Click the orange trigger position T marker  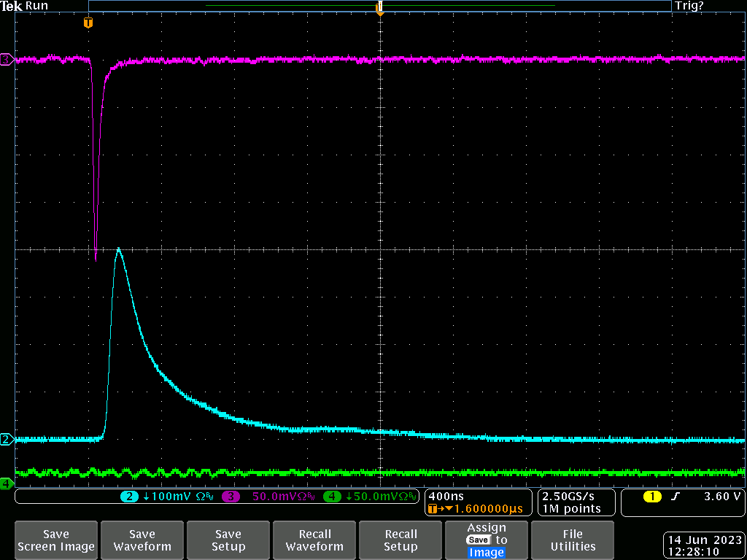coord(88,23)
